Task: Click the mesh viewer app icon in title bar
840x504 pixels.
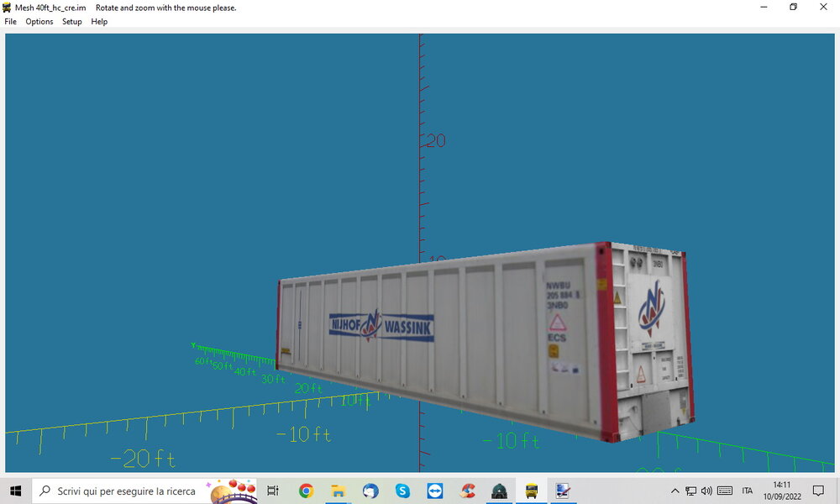Action: point(7,8)
